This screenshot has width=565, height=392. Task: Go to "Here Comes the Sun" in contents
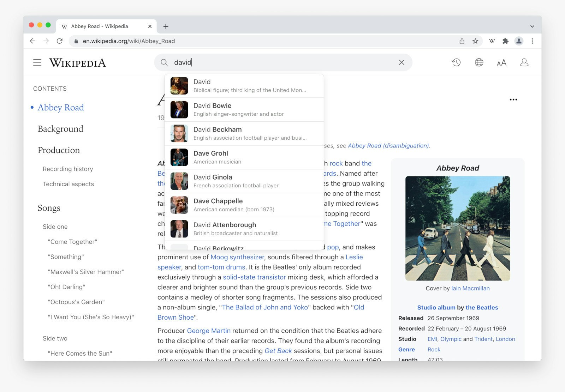(x=80, y=353)
